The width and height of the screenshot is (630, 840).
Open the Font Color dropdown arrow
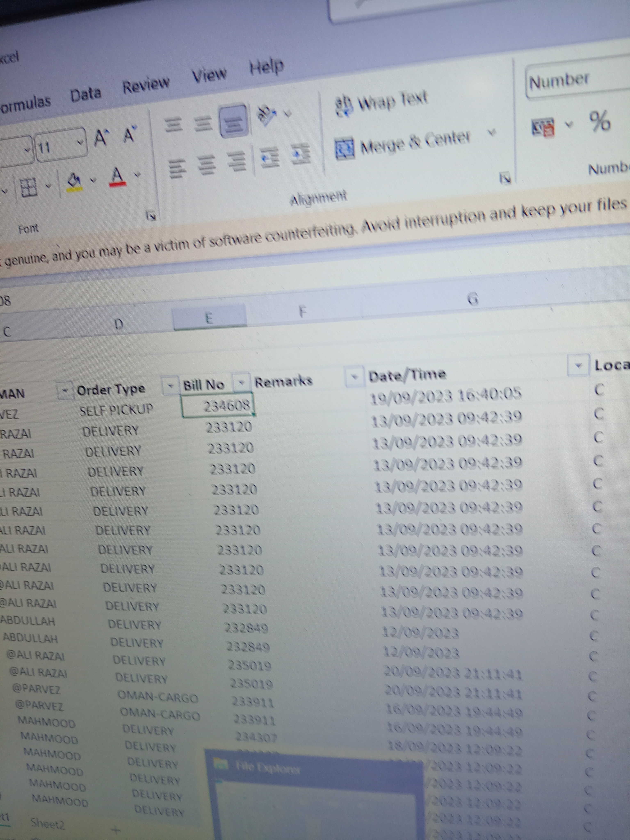pyautogui.click(x=137, y=175)
